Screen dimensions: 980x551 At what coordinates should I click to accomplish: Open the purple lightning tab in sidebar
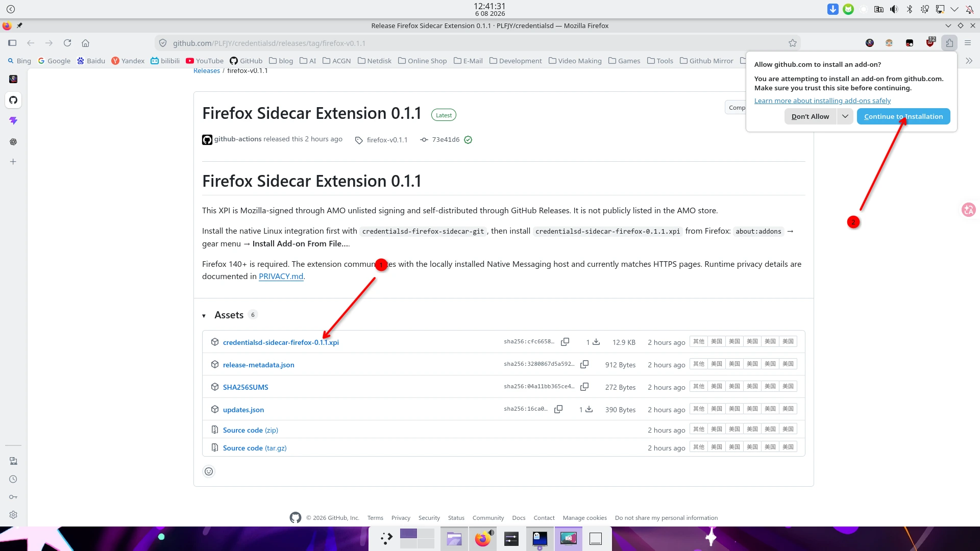13,121
